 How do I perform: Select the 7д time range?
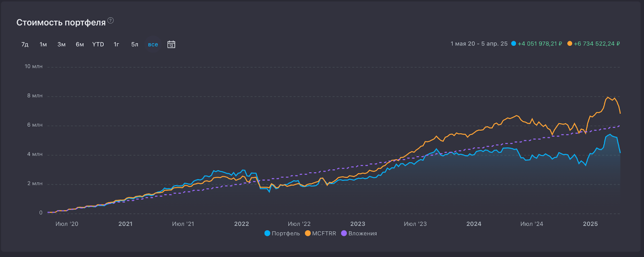[x=25, y=44]
